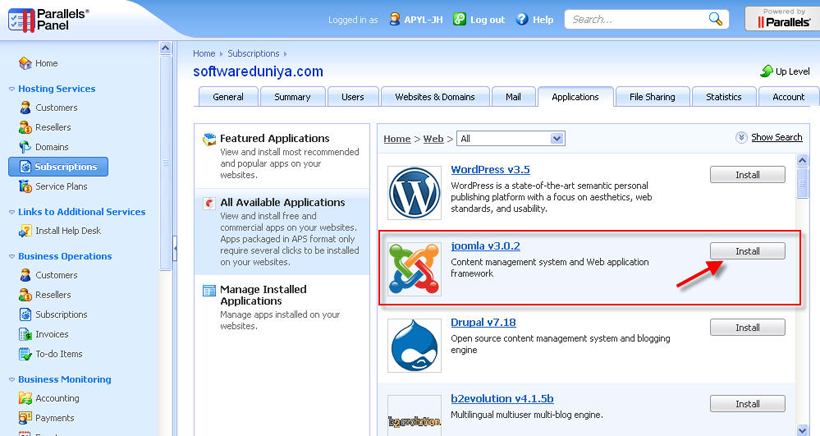Expand Show Search chevron icon

pyautogui.click(x=741, y=137)
